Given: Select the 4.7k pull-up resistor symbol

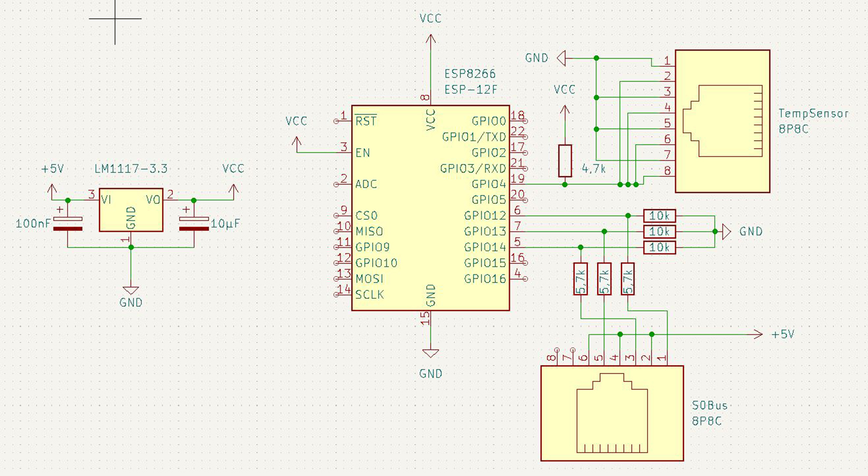Looking at the screenshot, I should click(565, 161).
